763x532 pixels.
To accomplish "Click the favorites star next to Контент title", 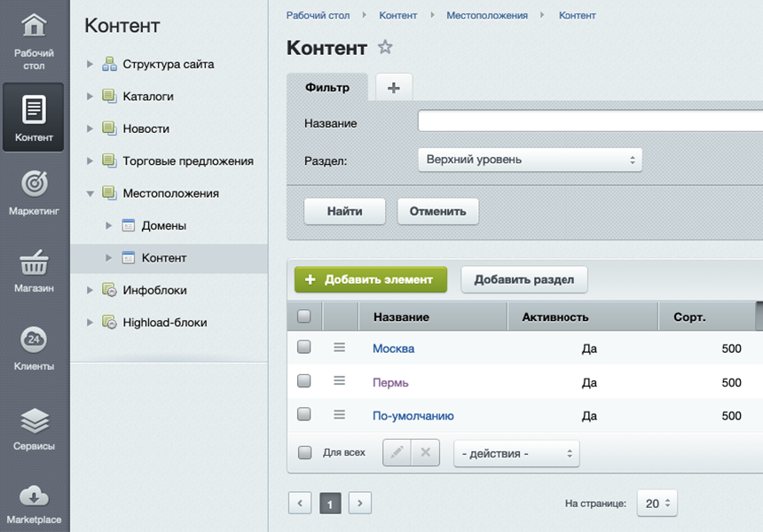I will click(385, 47).
